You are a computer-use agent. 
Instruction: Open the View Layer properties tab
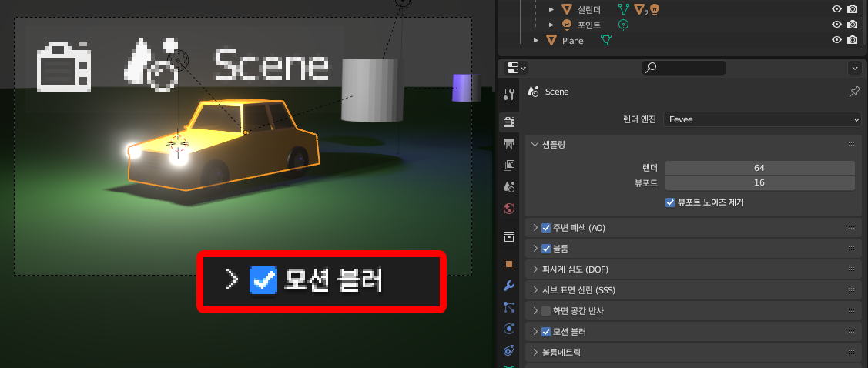click(509, 166)
